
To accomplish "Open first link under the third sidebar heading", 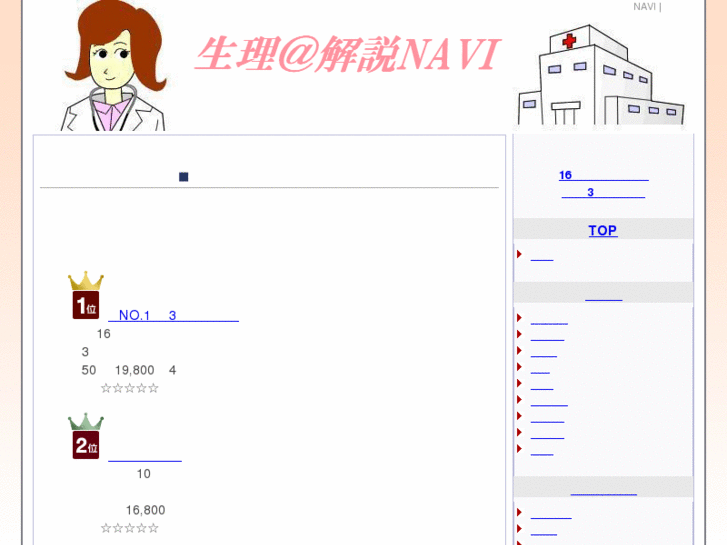I will point(551,514).
